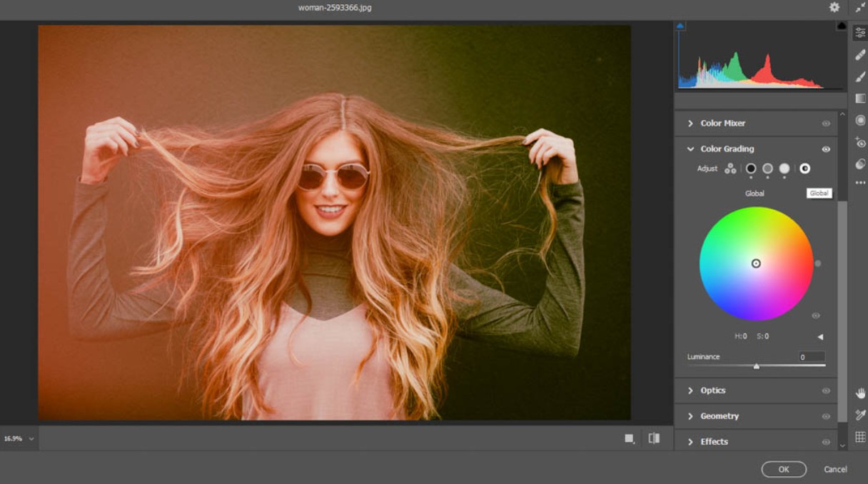Toggle Color Grading visibility eye
This screenshot has height=484, width=868.
[x=826, y=149]
